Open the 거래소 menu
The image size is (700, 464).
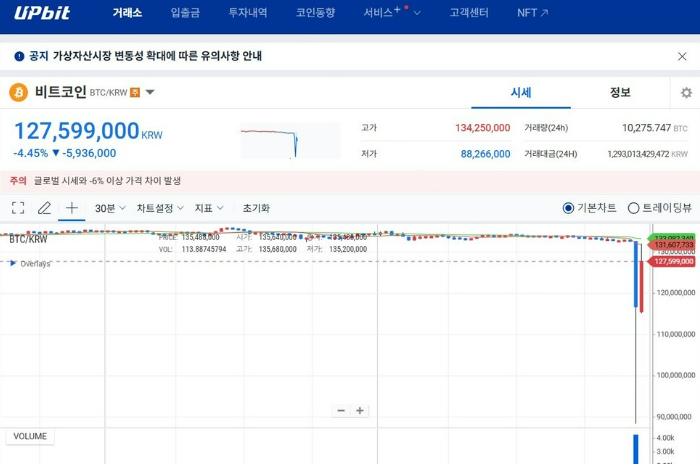pos(127,13)
